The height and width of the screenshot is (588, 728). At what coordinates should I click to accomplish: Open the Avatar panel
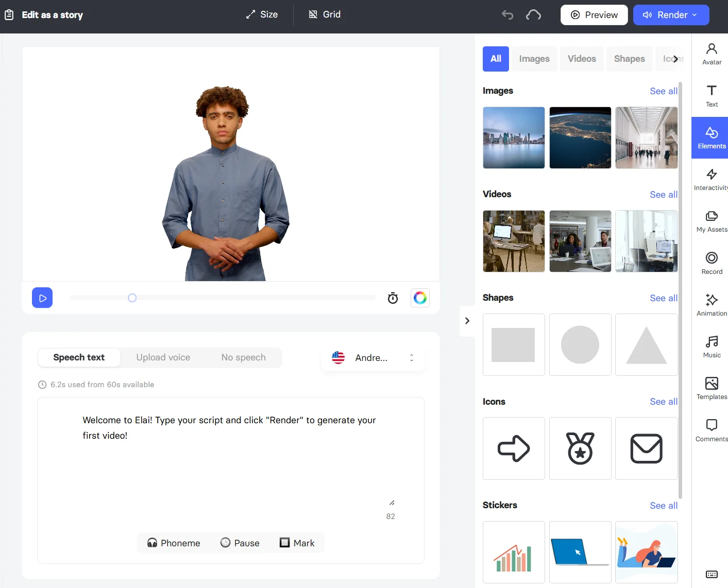(712, 54)
